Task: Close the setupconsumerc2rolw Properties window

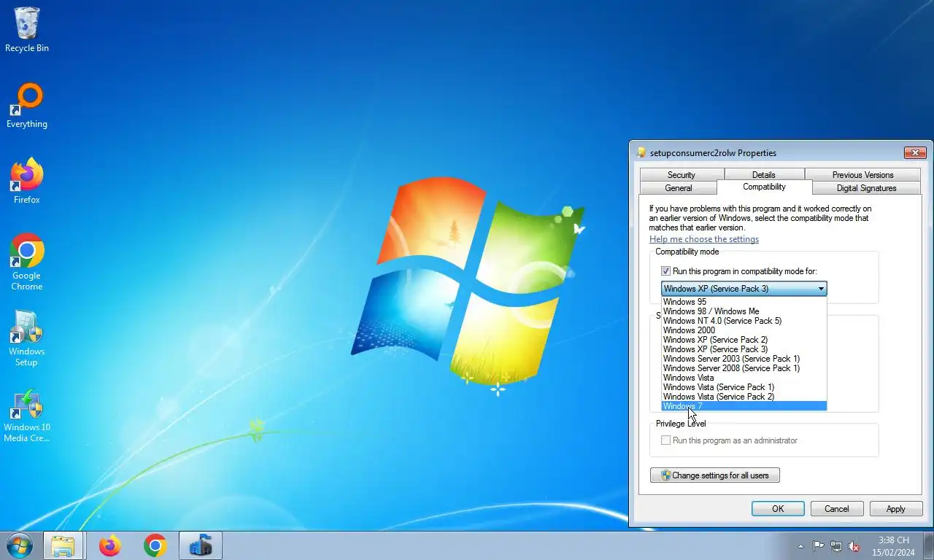Action: [x=915, y=152]
